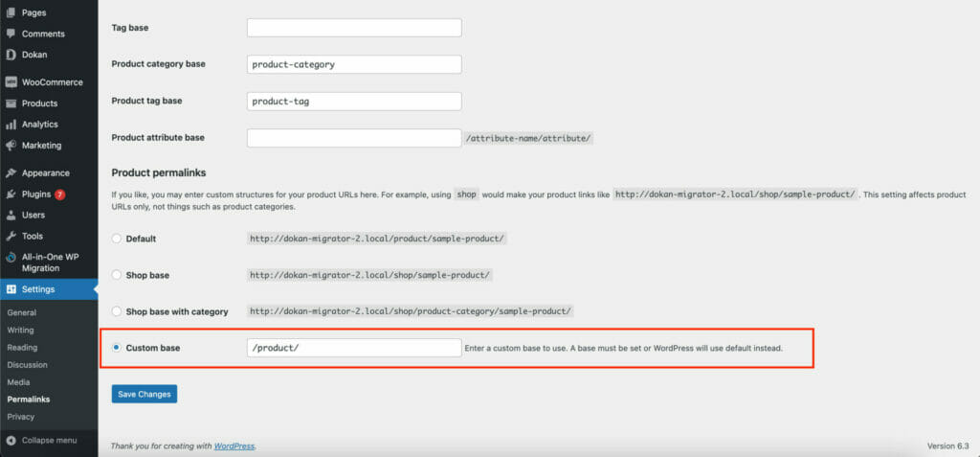The image size is (980, 457).
Task: Click the Analytics bar chart icon
Action: 11,124
